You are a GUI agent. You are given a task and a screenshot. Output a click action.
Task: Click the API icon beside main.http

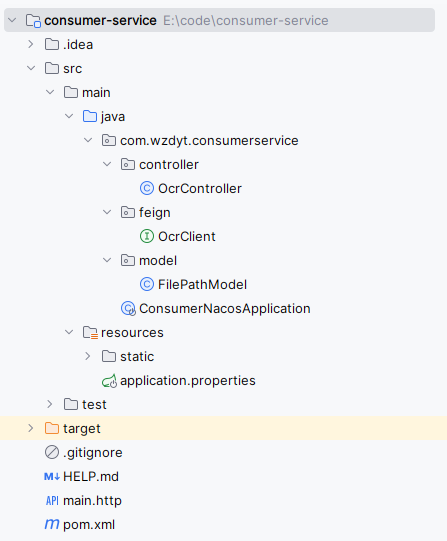[52, 500]
